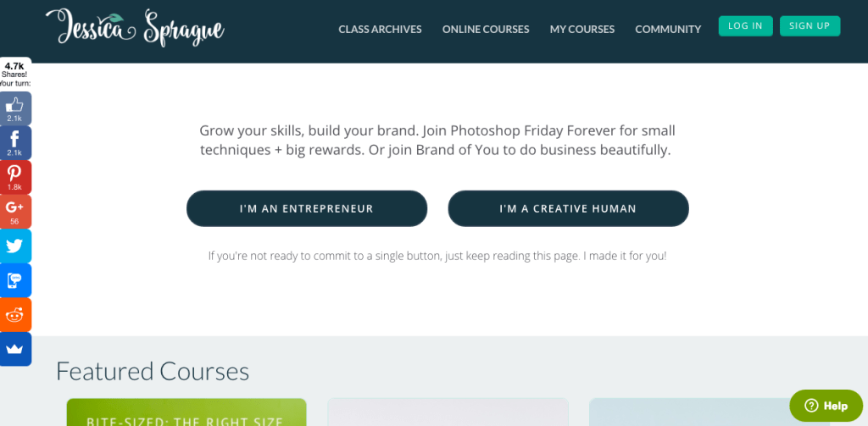This screenshot has width=868, height=426.
Task: Open the My Courses page
Action: (x=582, y=29)
